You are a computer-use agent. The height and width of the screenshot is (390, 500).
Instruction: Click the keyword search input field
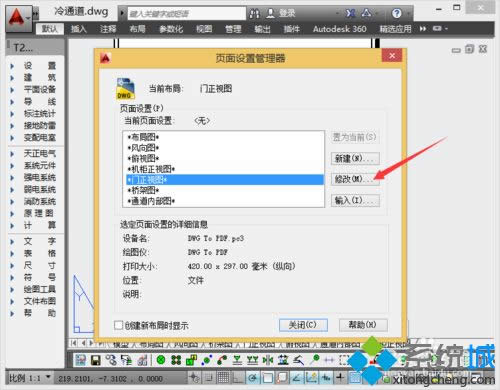(187, 14)
